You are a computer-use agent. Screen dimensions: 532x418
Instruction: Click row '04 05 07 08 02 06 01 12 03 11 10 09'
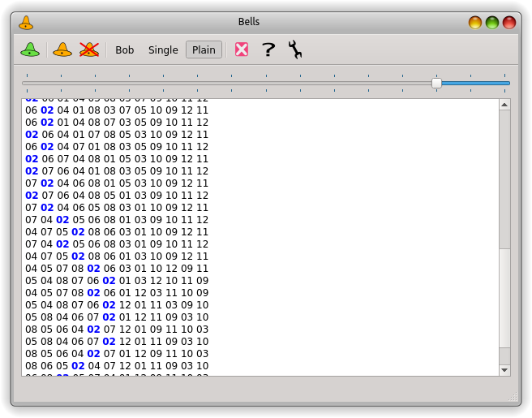pos(117,293)
